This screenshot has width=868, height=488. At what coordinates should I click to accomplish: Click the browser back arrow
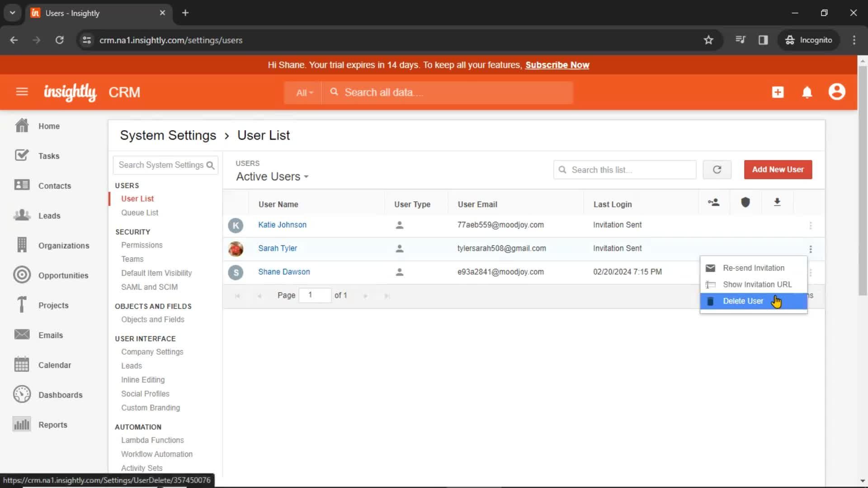pyautogui.click(x=14, y=40)
